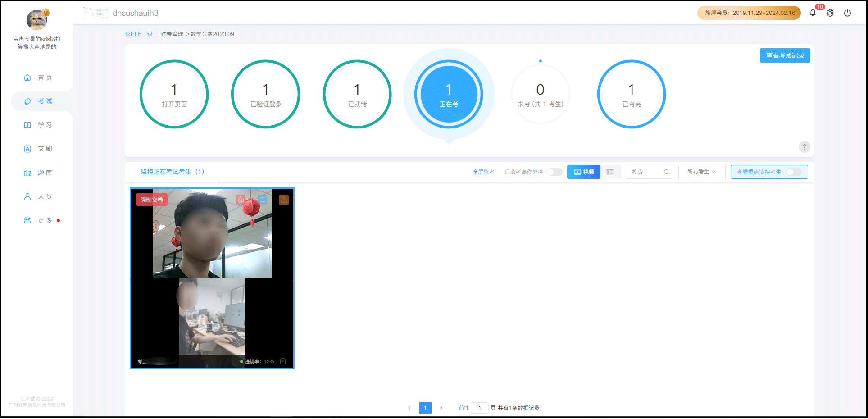Click the red snapshot icon on video

[x=241, y=199]
